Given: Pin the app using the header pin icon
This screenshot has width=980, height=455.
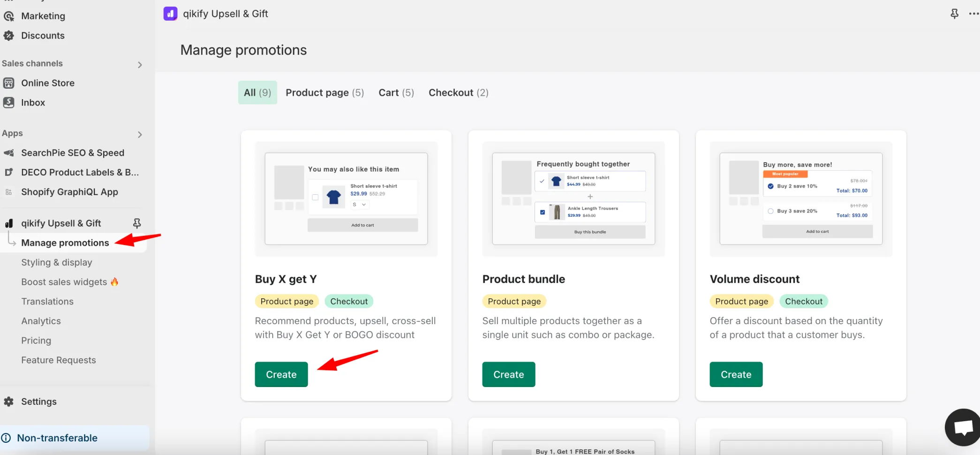Looking at the screenshot, I should [x=954, y=14].
